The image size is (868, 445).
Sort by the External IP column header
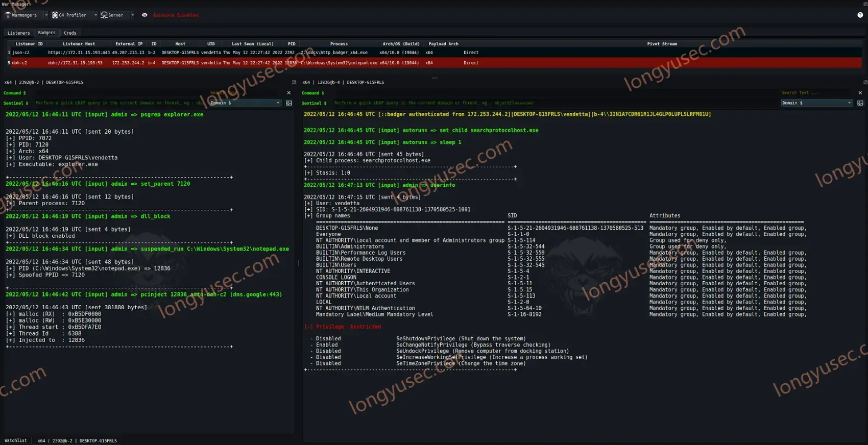coord(129,44)
